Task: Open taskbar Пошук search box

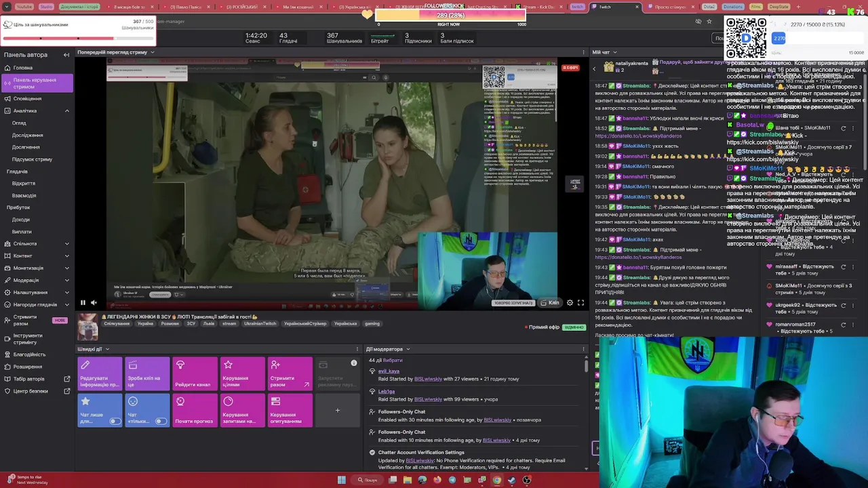Action: (x=368, y=480)
